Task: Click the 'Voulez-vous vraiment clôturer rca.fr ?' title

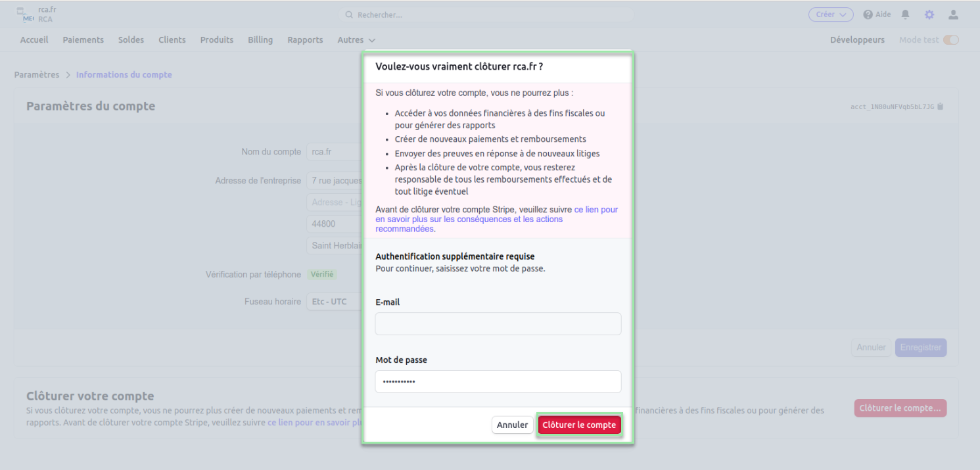Action: (x=459, y=66)
